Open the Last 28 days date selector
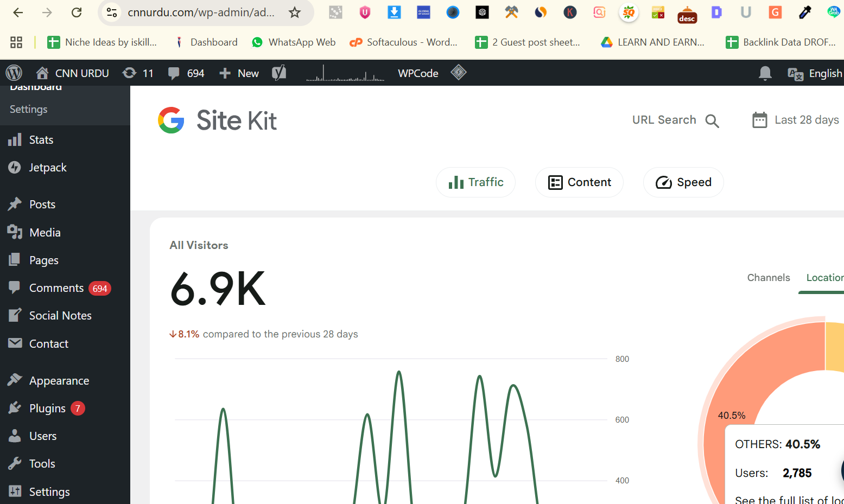Viewport: 844px width, 504px height. pos(795,120)
